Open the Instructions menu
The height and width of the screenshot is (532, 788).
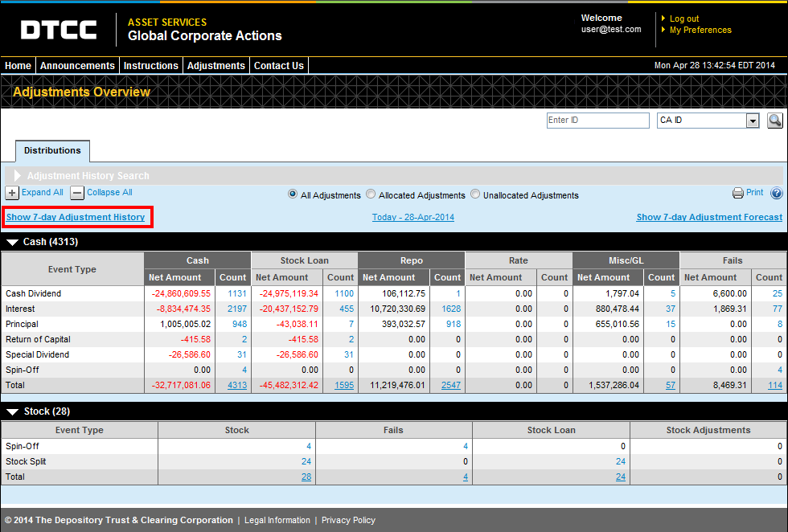coord(151,66)
